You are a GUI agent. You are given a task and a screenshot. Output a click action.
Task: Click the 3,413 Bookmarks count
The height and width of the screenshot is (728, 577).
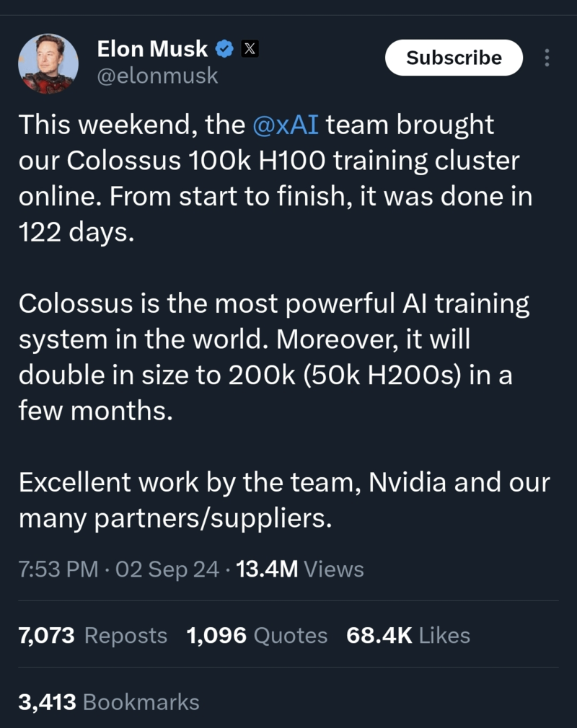pyautogui.click(x=108, y=701)
